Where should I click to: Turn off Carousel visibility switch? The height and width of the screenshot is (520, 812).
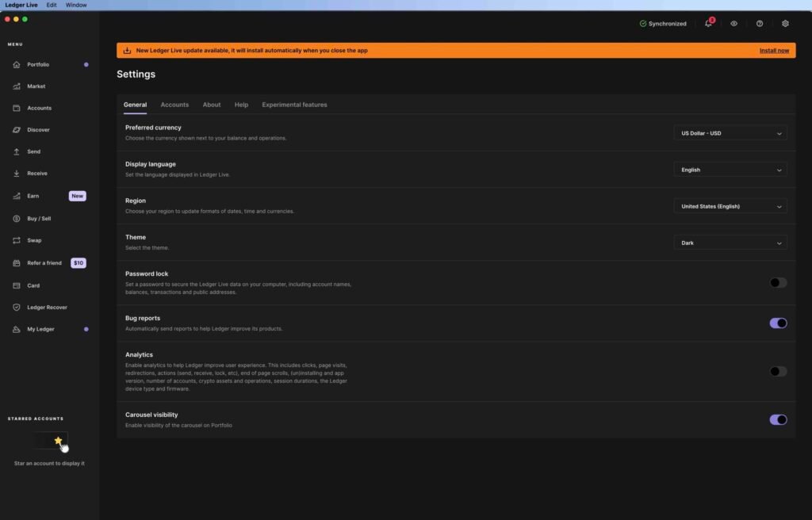click(778, 419)
